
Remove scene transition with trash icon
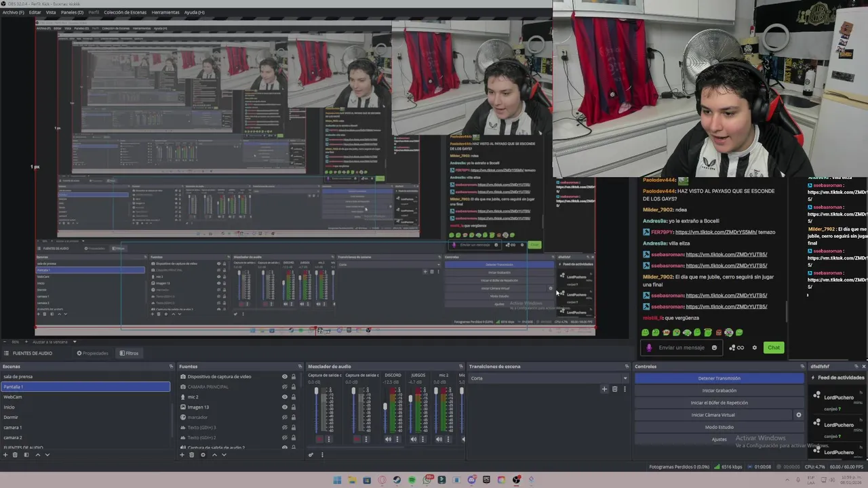point(615,389)
